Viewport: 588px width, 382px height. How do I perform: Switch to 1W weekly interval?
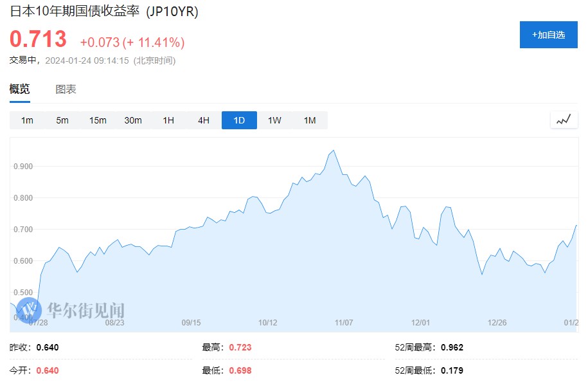274,120
